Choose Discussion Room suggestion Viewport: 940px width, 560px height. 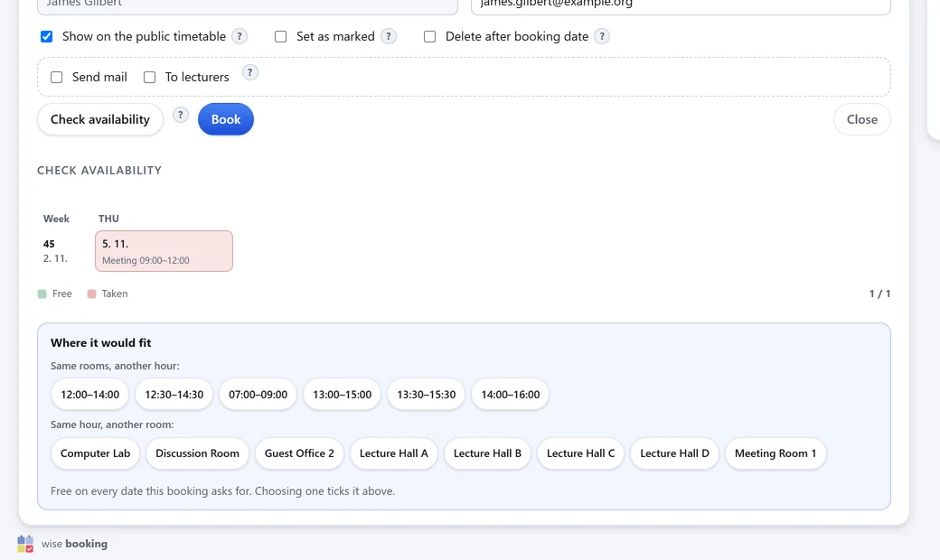197,453
